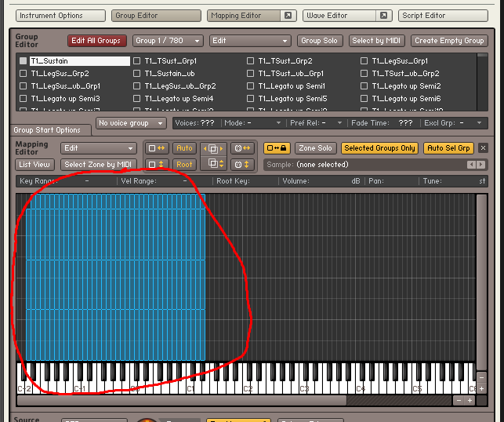Click the List View button
Viewport: 504px width, 422px height.
(34, 165)
